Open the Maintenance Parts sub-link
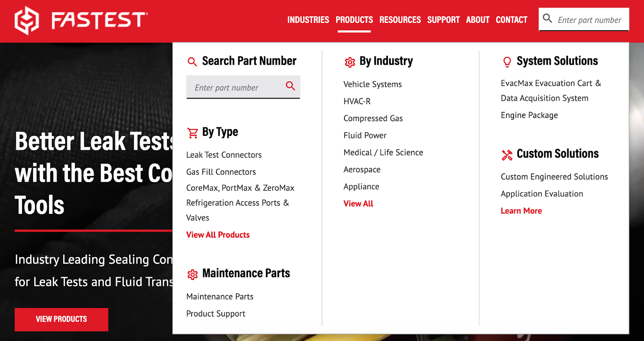Viewport: 644px width, 341px height. click(x=220, y=296)
